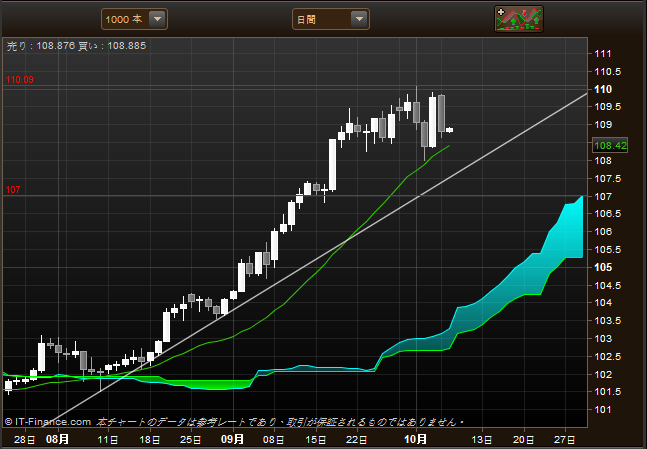Click the arrow beside 1000本
This screenshot has height=449, width=647.
click(x=157, y=19)
